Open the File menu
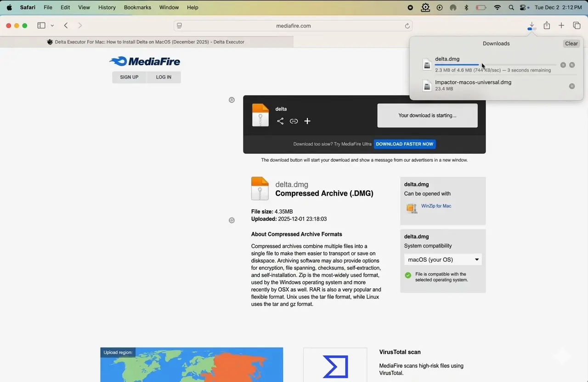This screenshot has height=382, width=588. 48,7
